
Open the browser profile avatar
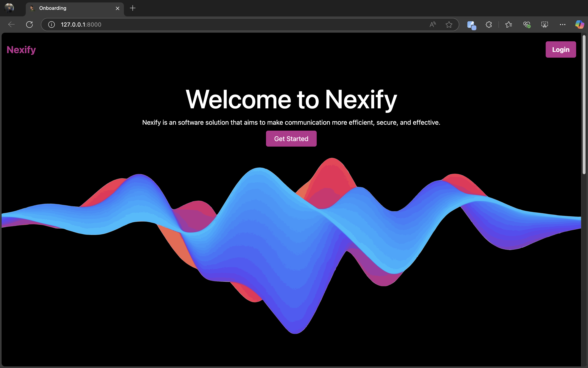pos(9,8)
